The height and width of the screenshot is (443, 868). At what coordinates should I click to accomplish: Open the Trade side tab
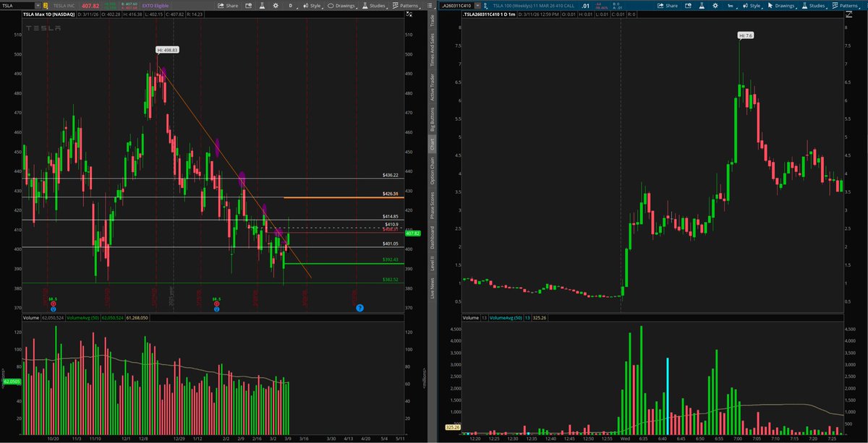tap(433, 20)
